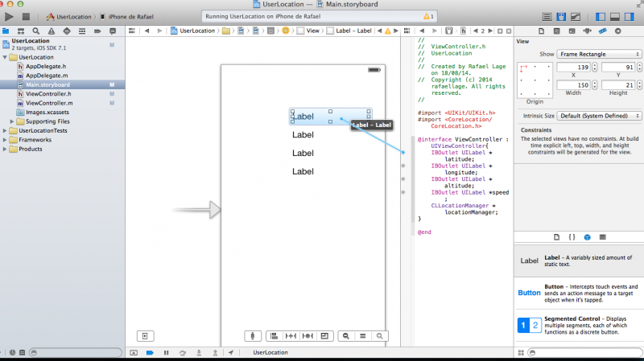Open the Show Frame Rectangle dropdown

(x=597, y=53)
